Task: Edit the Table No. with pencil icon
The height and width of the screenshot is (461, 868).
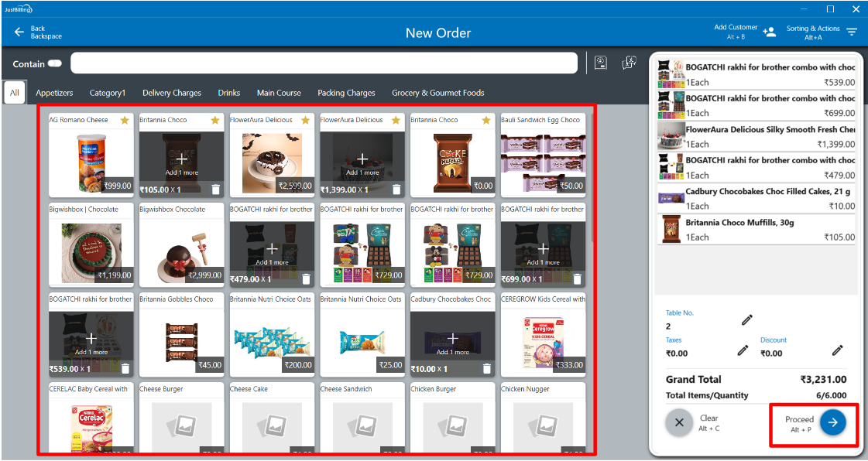Action: 746,319
